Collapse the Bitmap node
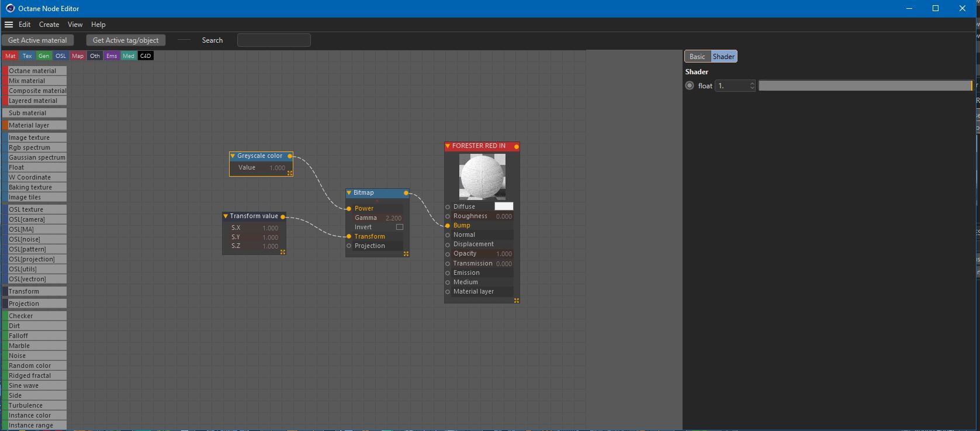This screenshot has height=431, width=980. pos(349,193)
